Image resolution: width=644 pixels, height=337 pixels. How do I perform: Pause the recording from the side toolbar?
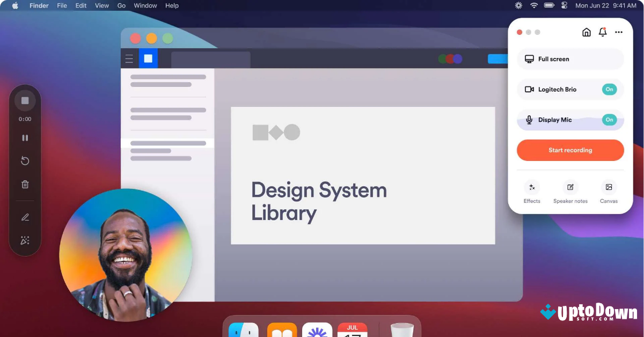click(25, 137)
